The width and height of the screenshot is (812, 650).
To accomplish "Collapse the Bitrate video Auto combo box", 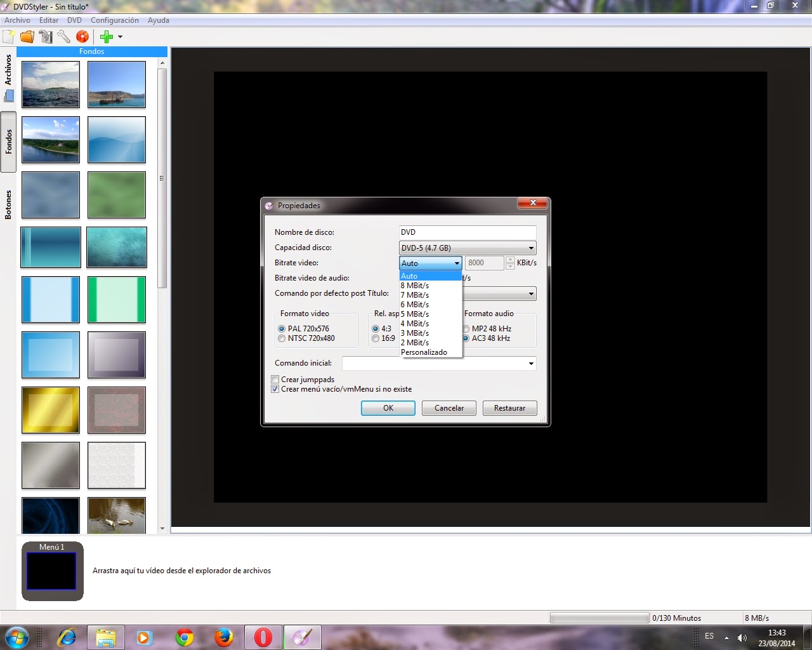I will click(430, 263).
